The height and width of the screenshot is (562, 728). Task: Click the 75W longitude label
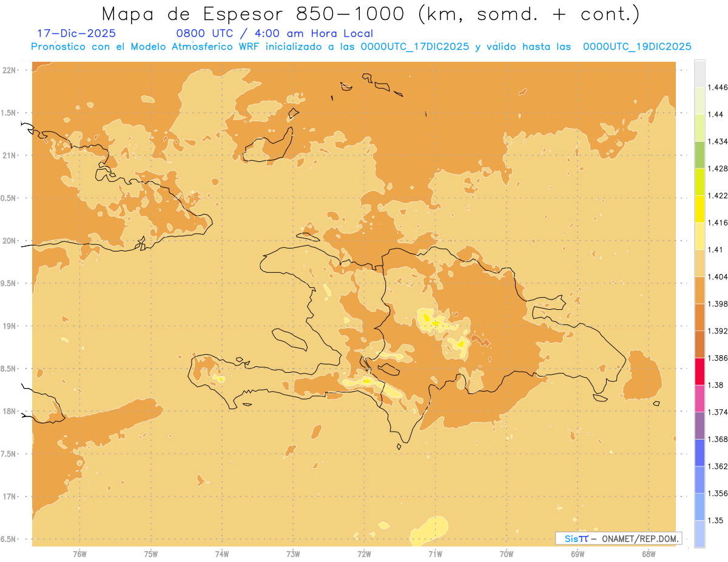pyautogui.click(x=151, y=554)
